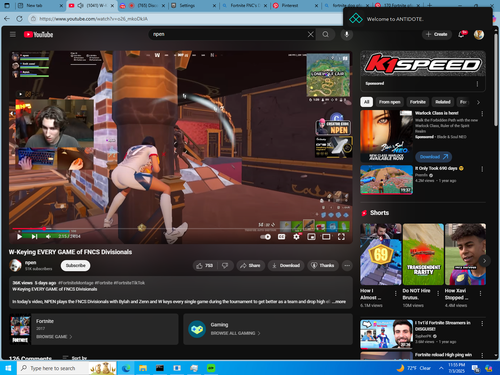
Task: Toggle closed captions
Action: [x=282, y=237]
